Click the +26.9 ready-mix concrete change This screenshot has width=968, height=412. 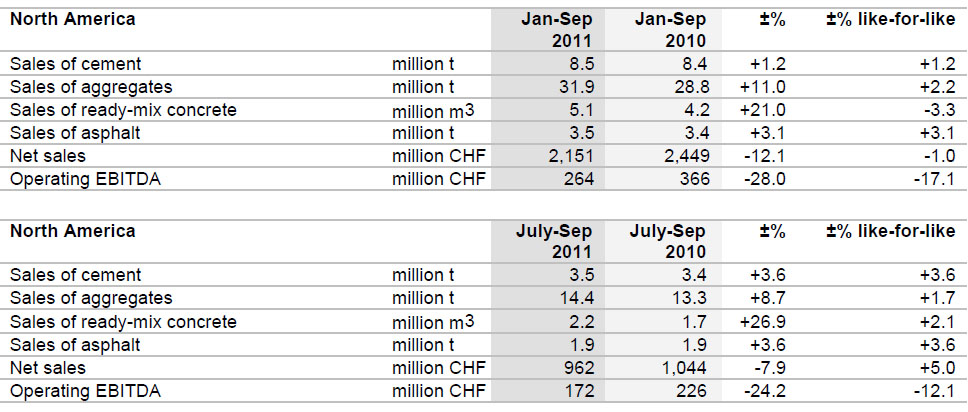tap(762, 321)
